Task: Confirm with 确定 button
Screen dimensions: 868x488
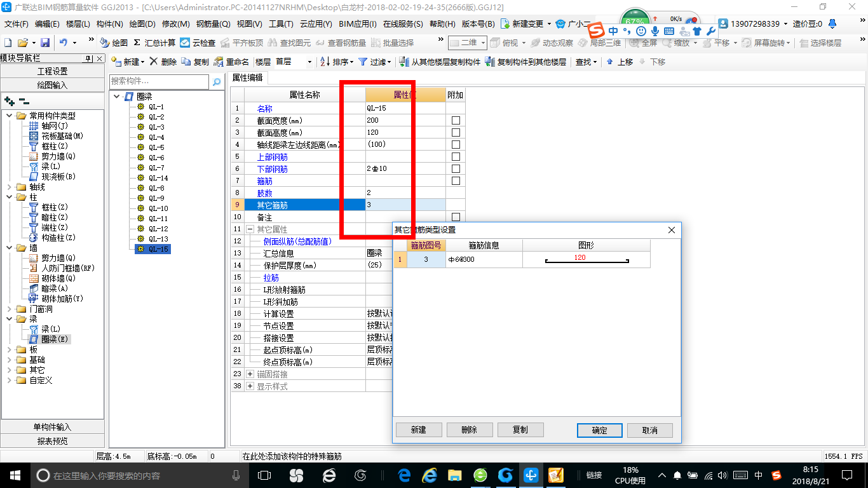Action: click(x=600, y=430)
